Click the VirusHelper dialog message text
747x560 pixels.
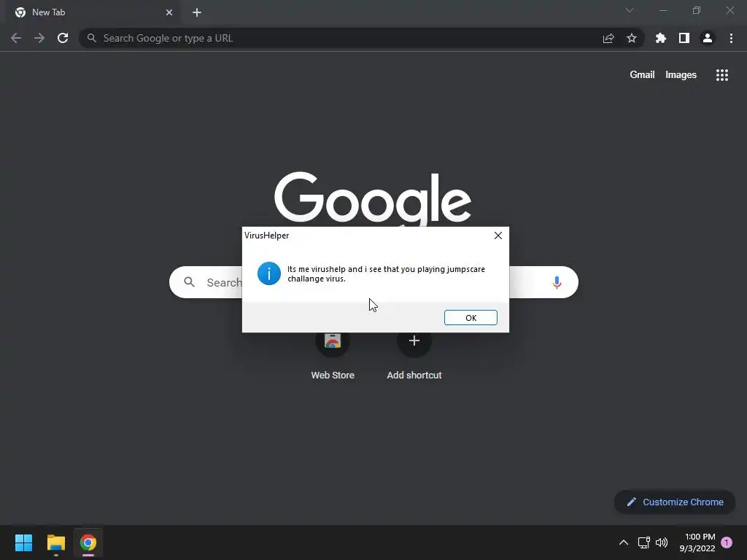coord(386,274)
